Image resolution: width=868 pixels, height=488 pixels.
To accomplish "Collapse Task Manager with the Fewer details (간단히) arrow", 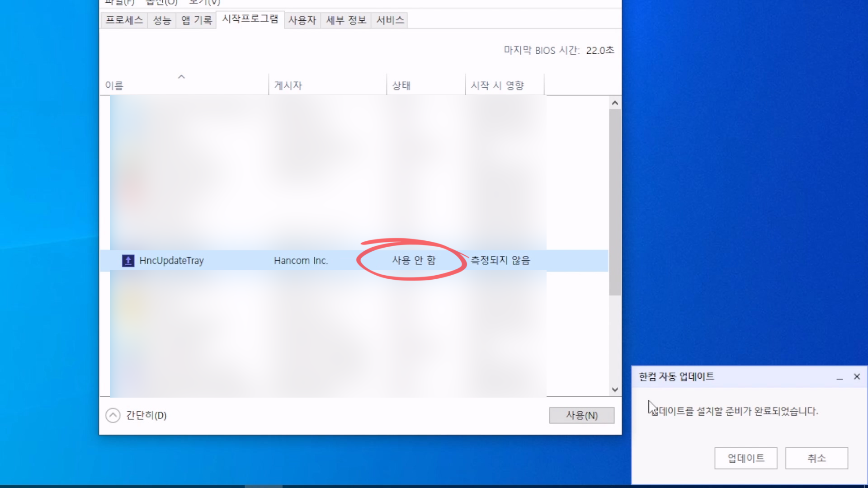I will pos(113,415).
